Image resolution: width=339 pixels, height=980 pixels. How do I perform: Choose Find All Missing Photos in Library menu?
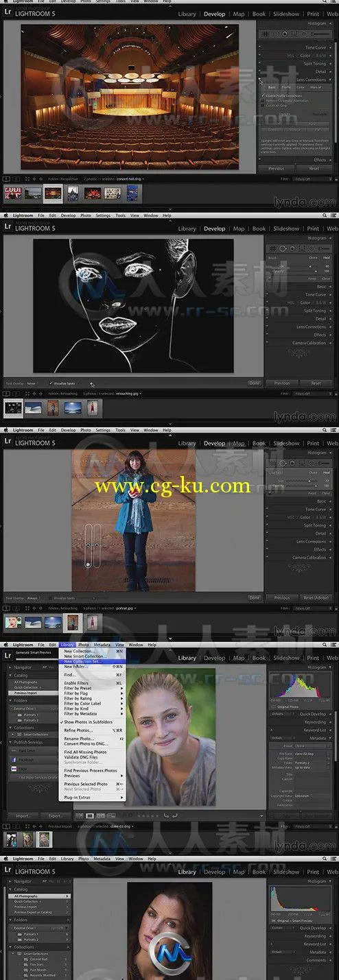93,752
